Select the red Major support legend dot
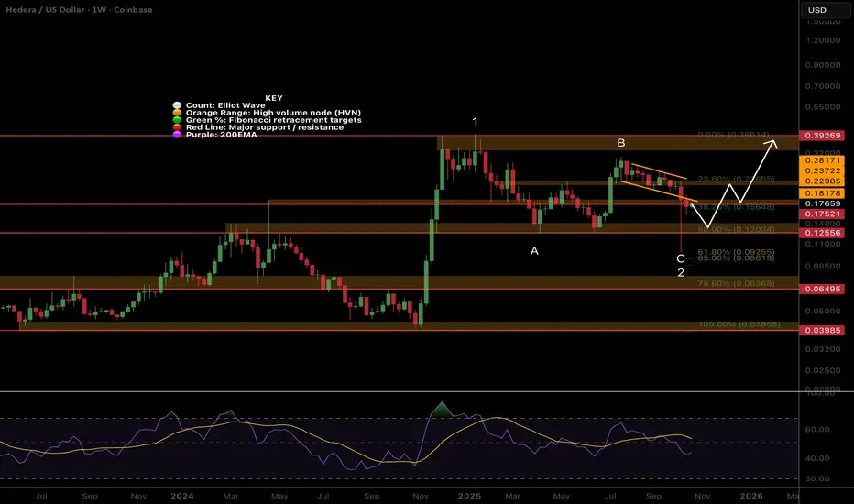 pos(177,127)
